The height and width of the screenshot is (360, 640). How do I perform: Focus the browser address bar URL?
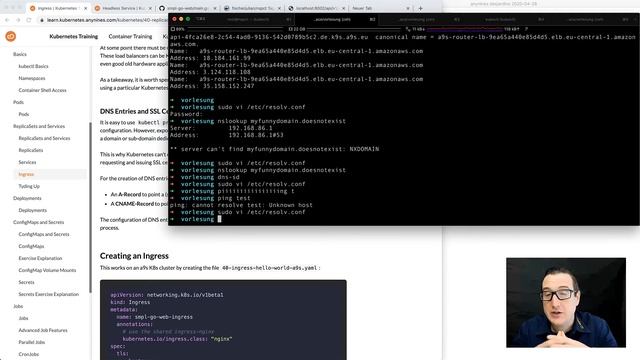click(x=107, y=20)
